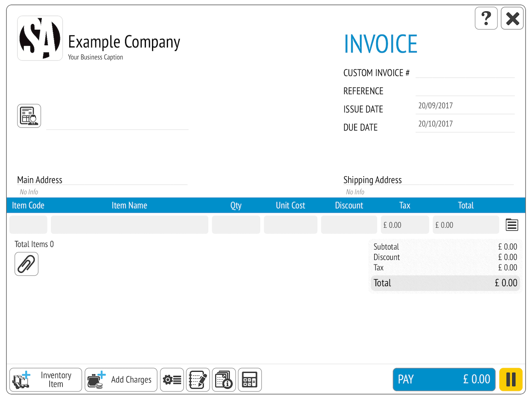Click the INVOICE title heading
Image resolution: width=532 pixels, height=399 pixels.
click(x=380, y=44)
